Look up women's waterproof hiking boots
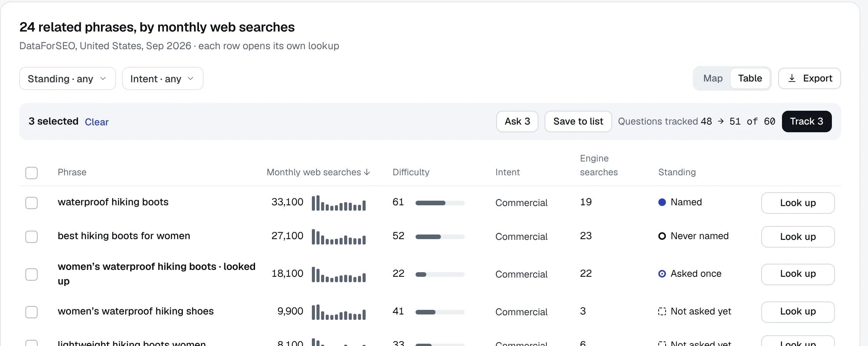 pyautogui.click(x=798, y=274)
